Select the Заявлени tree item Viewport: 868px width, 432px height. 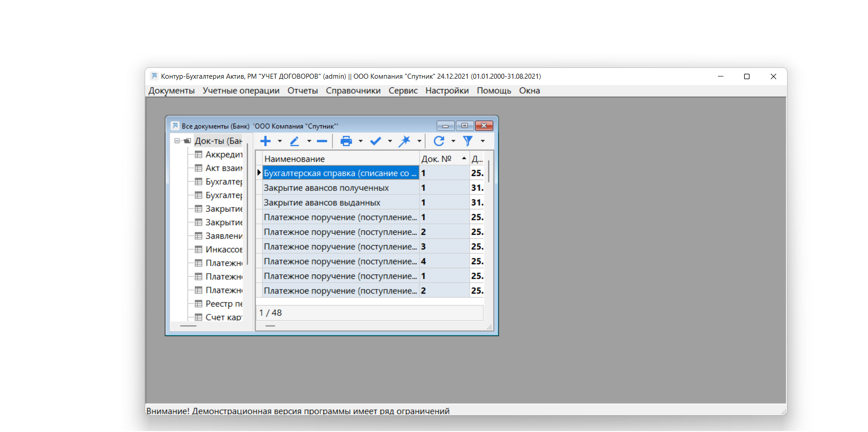click(x=224, y=236)
